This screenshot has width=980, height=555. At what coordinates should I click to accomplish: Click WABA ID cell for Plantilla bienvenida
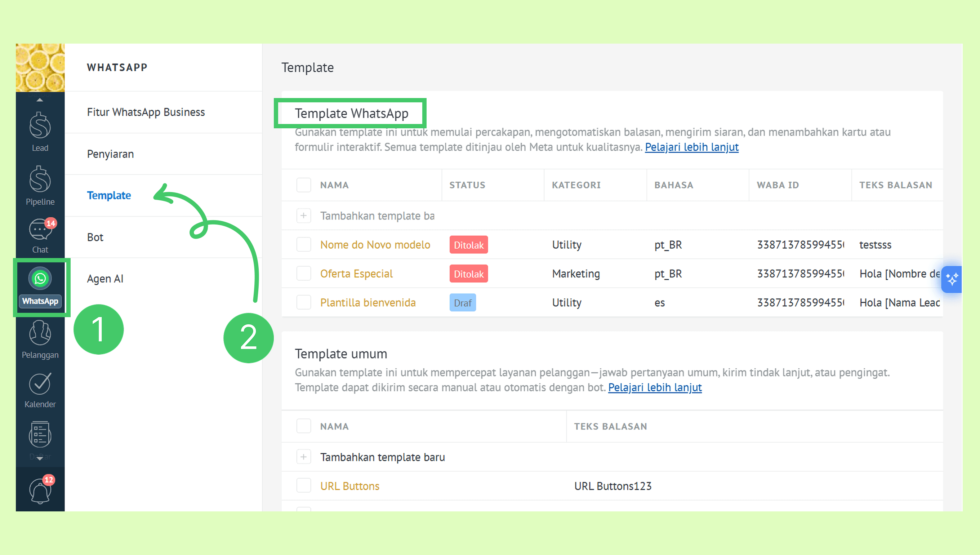[800, 303]
